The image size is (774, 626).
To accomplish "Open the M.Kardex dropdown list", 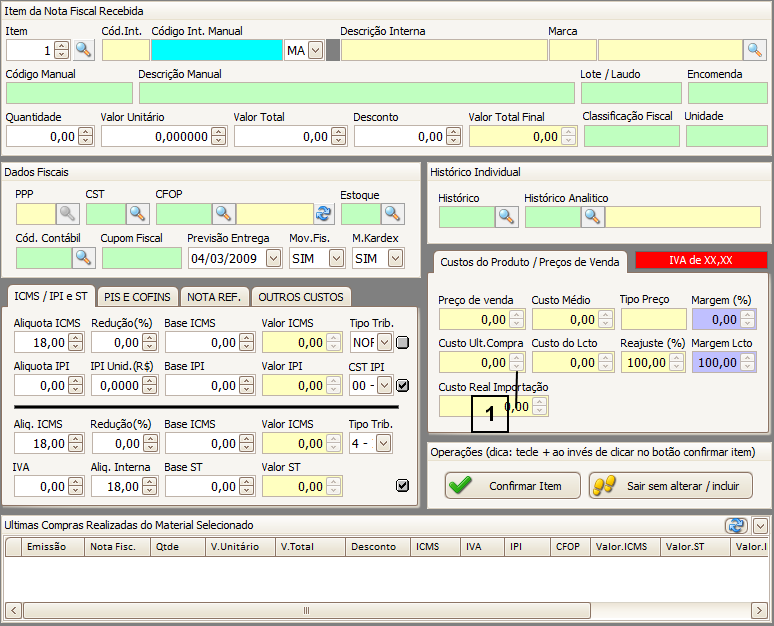I will tap(395, 258).
